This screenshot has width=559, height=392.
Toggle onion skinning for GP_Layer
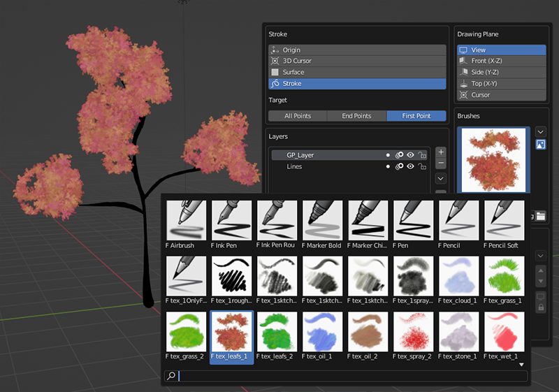[400, 155]
